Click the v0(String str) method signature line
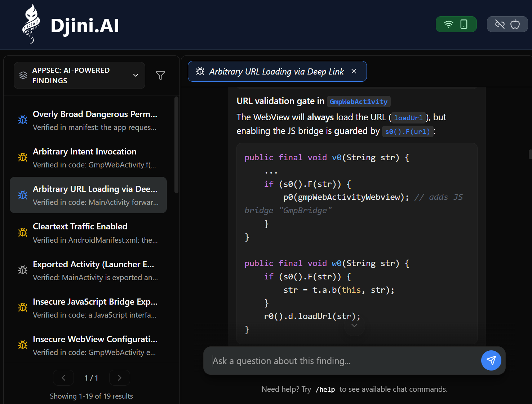532x404 pixels. tap(327, 157)
